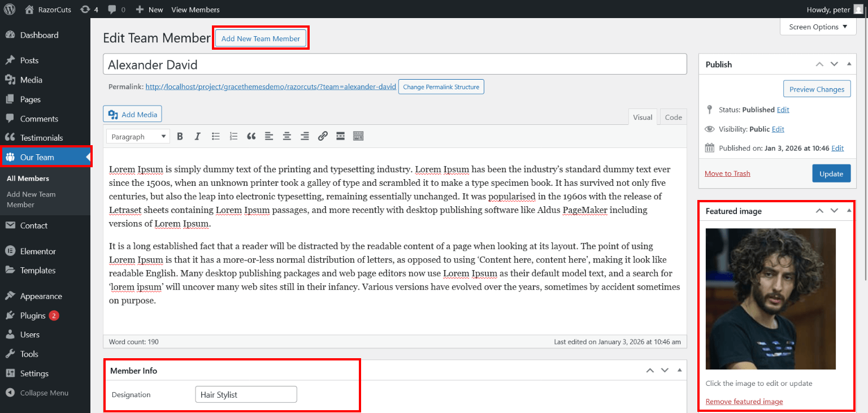Insert Read More tag
Image resolution: width=868 pixels, height=413 pixels.
[x=340, y=136]
